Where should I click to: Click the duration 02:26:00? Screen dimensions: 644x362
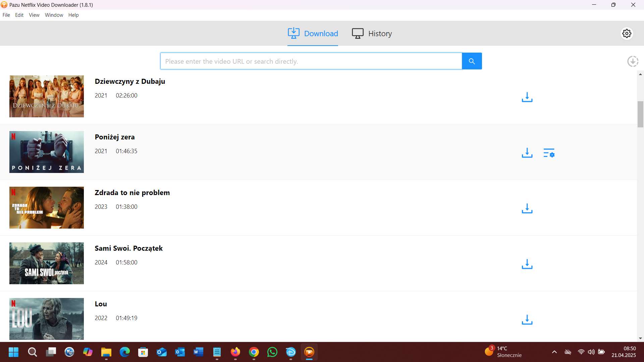tap(126, 96)
